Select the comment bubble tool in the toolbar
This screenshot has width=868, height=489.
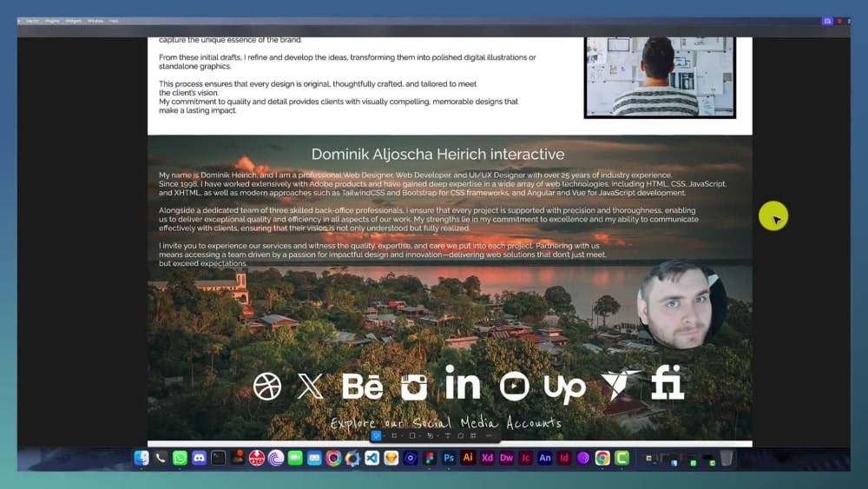click(x=460, y=436)
